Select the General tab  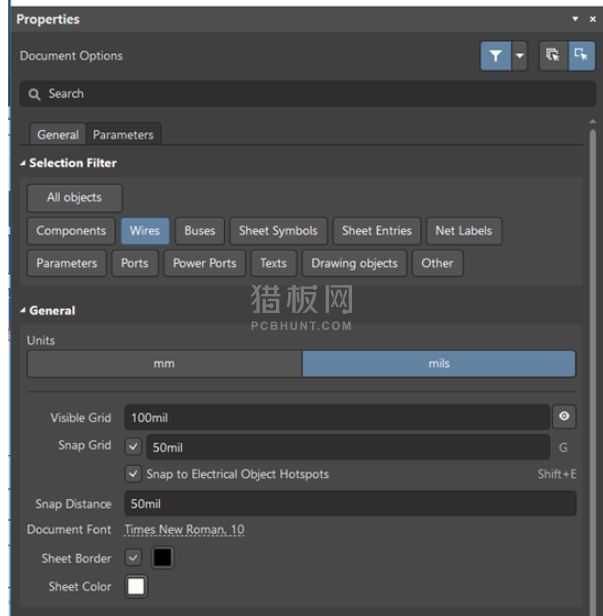coord(58,135)
